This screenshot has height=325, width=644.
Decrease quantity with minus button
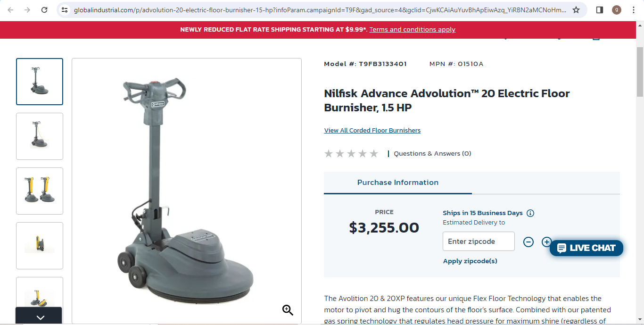(x=528, y=242)
